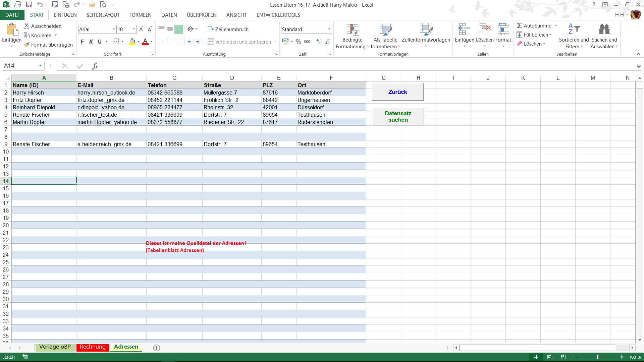Screen dimensions: 644x362
Task: Click the Save disk icon
Action: point(29,5)
